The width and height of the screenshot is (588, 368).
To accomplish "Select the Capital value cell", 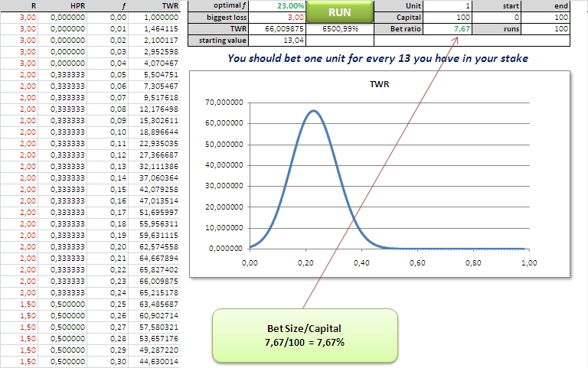I will [452, 16].
